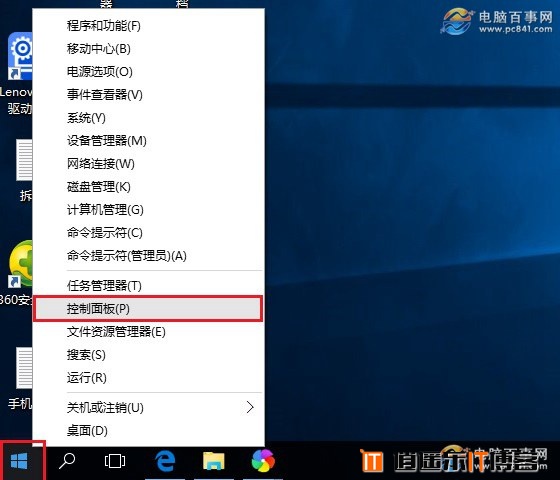Open 控制面板(P) from the menu

(148, 309)
